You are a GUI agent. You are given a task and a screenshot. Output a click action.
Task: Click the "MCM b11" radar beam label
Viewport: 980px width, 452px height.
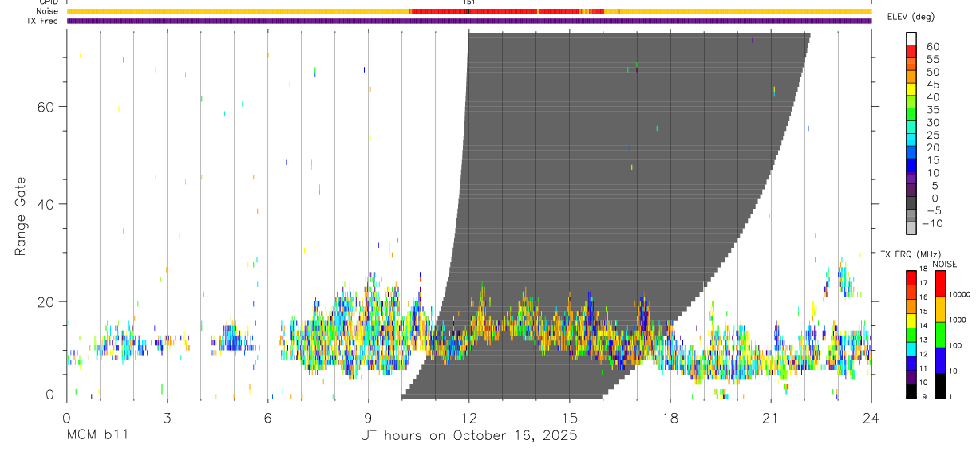click(97, 436)
